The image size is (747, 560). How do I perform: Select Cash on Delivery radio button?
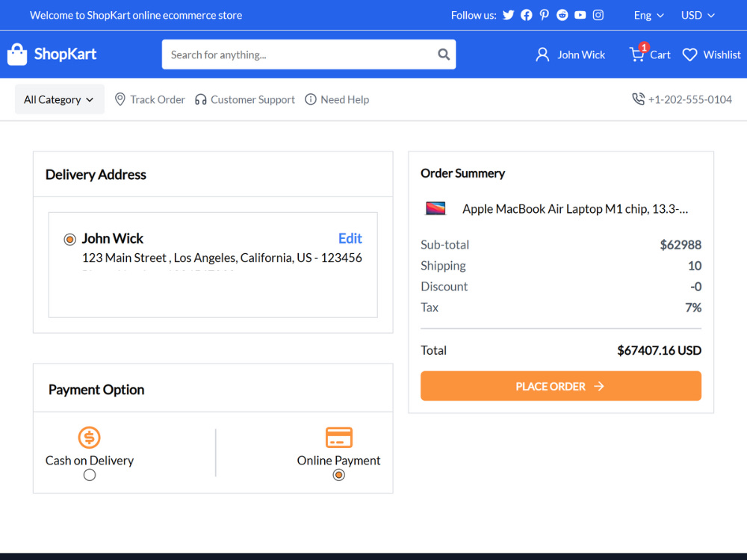click(90, 475)
